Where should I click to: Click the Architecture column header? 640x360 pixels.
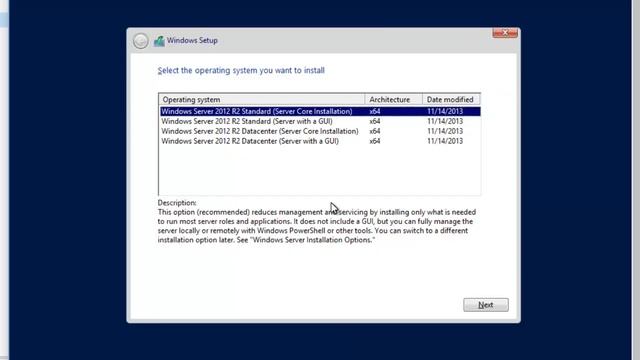tap(393, 100)
